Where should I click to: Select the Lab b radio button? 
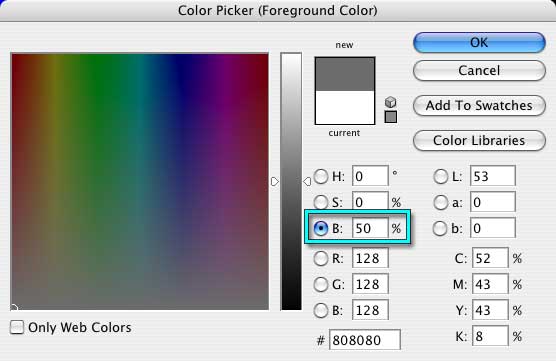pos(440,228)
